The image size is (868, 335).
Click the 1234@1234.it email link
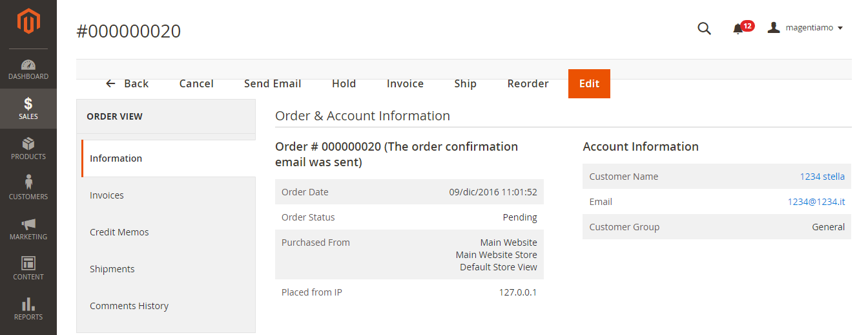816,202
